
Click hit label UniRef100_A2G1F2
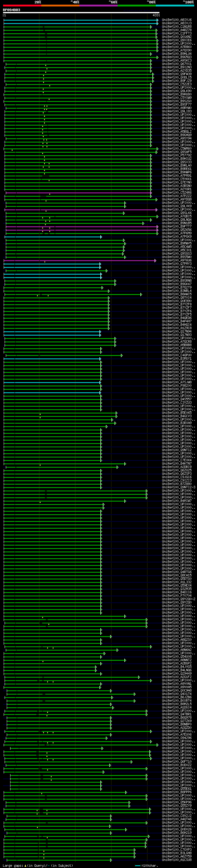(x=177, y=677)
